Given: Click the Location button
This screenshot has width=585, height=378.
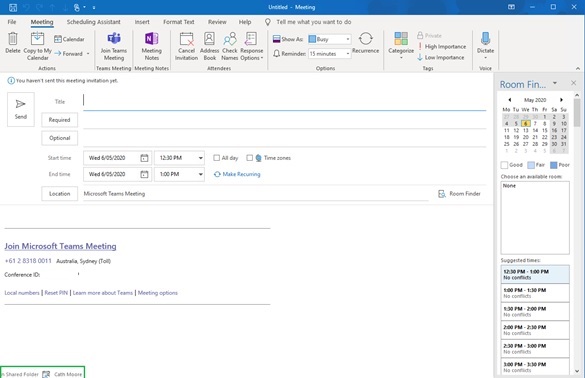Looking at the screenshot, I should point(60,194).
